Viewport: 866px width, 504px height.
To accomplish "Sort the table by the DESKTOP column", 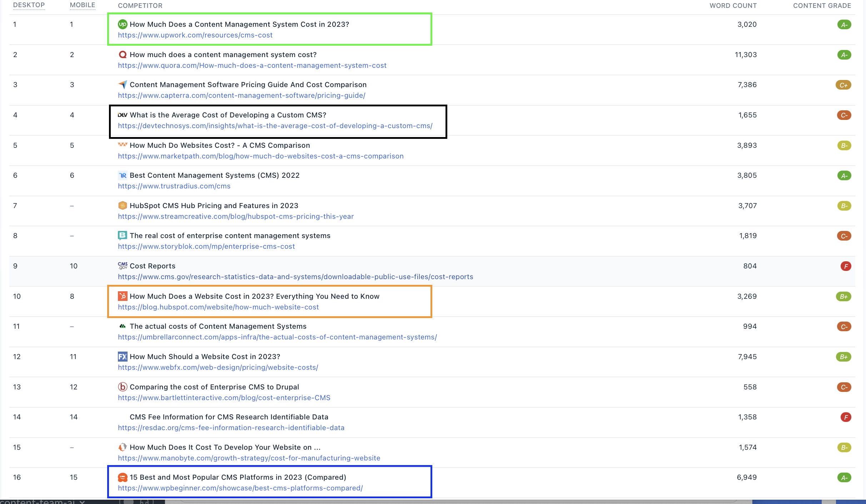I will 29,5.
